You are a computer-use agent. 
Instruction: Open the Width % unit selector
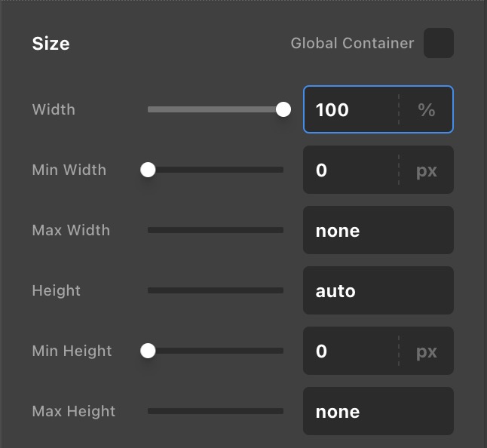[x=427, y=109]
